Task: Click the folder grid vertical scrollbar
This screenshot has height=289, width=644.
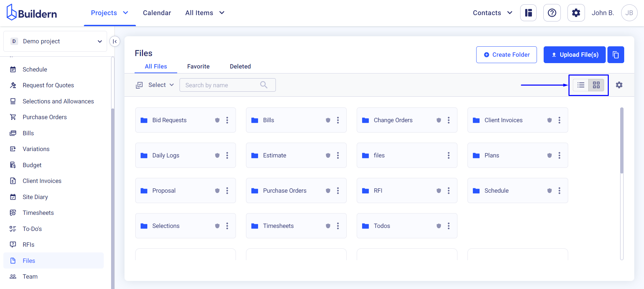Action: 622,140
